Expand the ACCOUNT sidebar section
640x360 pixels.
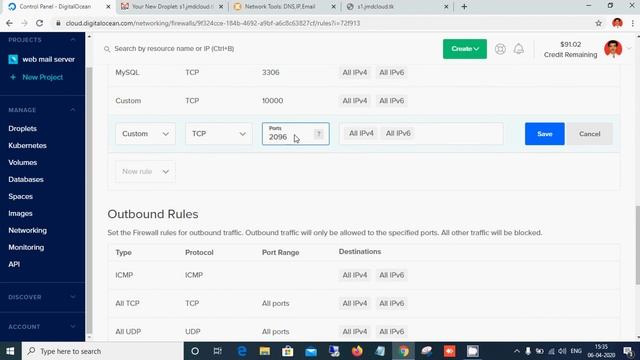coord(73,327)
